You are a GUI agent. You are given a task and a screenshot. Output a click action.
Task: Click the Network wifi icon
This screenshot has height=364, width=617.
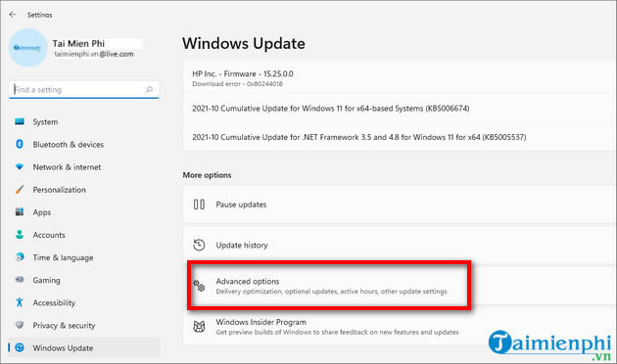point(20,166)
